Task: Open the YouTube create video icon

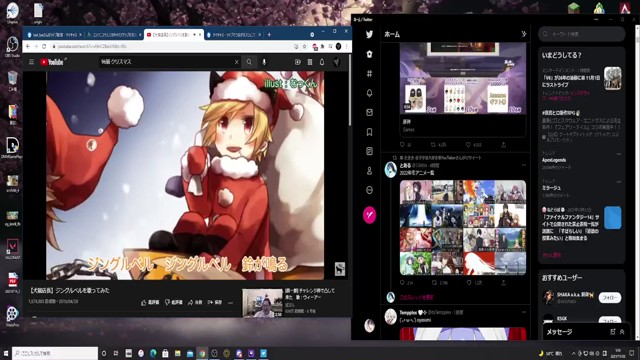Action: [298, 62]
